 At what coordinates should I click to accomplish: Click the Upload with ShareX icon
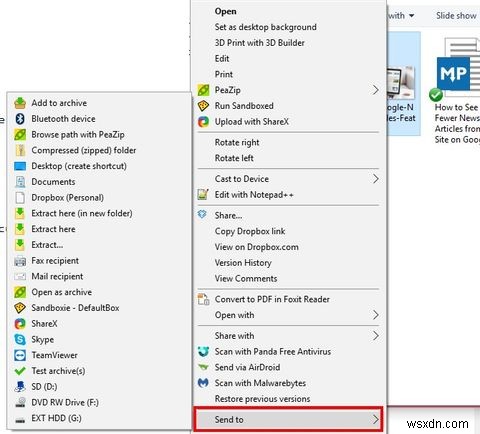coord(203,122)
